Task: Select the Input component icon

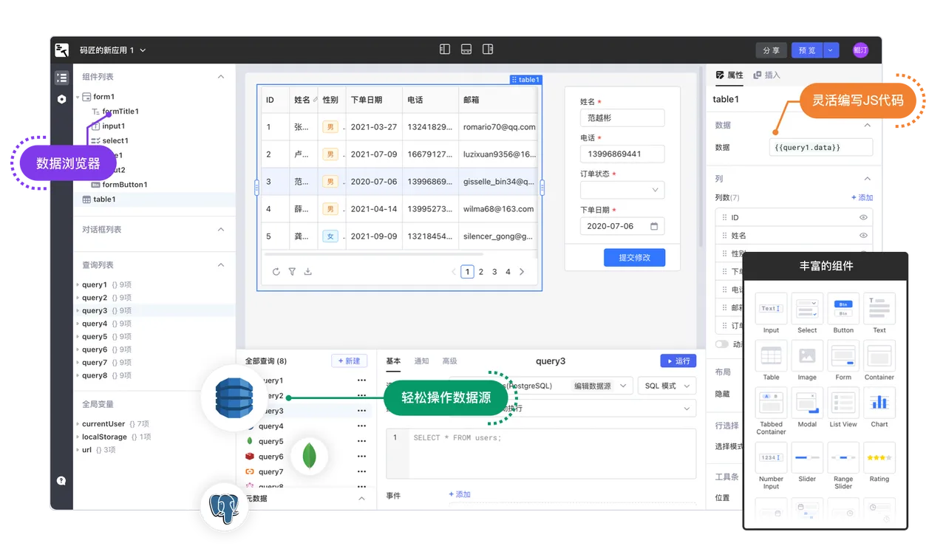Action: click(x=771, y=309)
